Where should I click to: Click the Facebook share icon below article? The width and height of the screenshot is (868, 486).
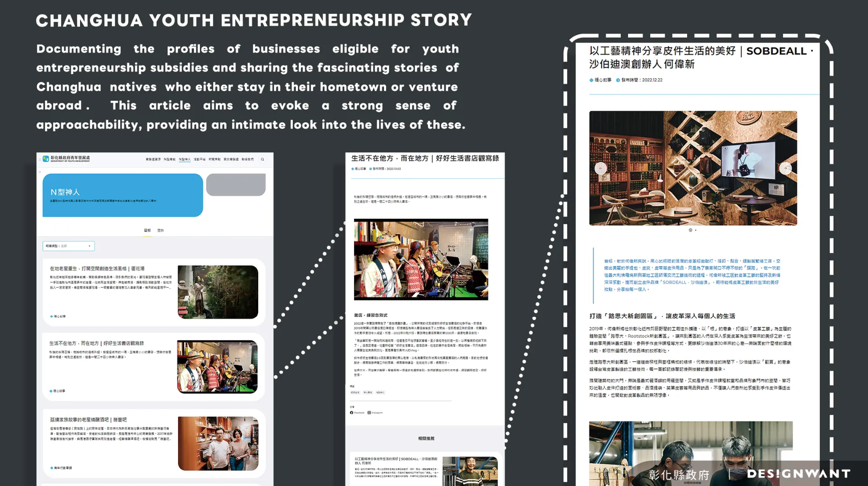click(352, 413)
